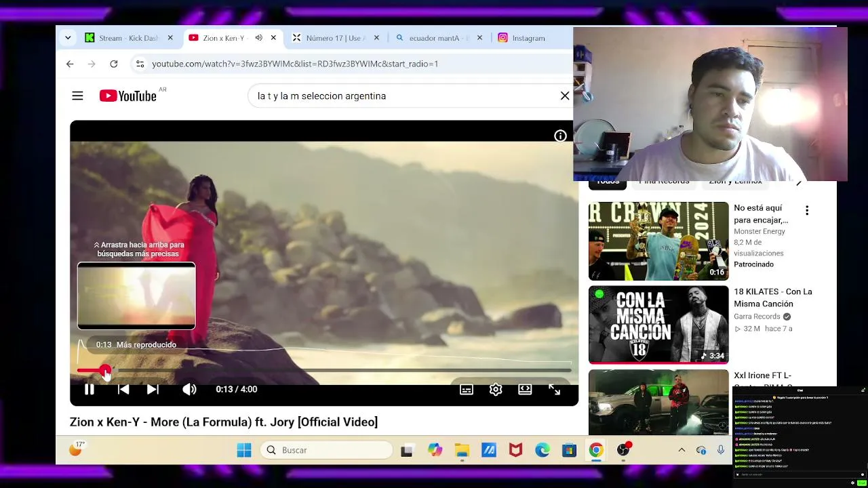Visit the Garra Records channel
This screenshot has height=488, width=868.
click(757, 317)
